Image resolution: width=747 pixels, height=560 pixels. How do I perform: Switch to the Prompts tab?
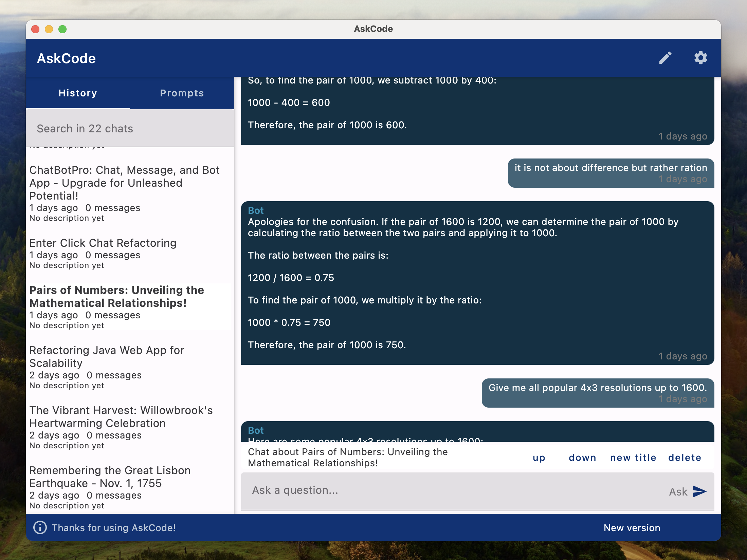[x=182, y=93]
